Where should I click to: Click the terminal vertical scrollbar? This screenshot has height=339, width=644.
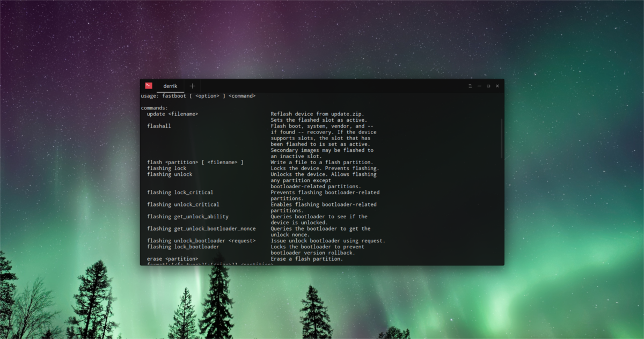[502, 138]
